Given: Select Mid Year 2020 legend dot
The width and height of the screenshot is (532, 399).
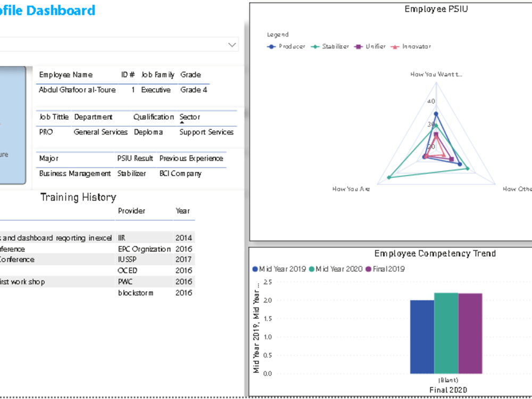Looking at the screenshot, I should click(x=312, y=269).
